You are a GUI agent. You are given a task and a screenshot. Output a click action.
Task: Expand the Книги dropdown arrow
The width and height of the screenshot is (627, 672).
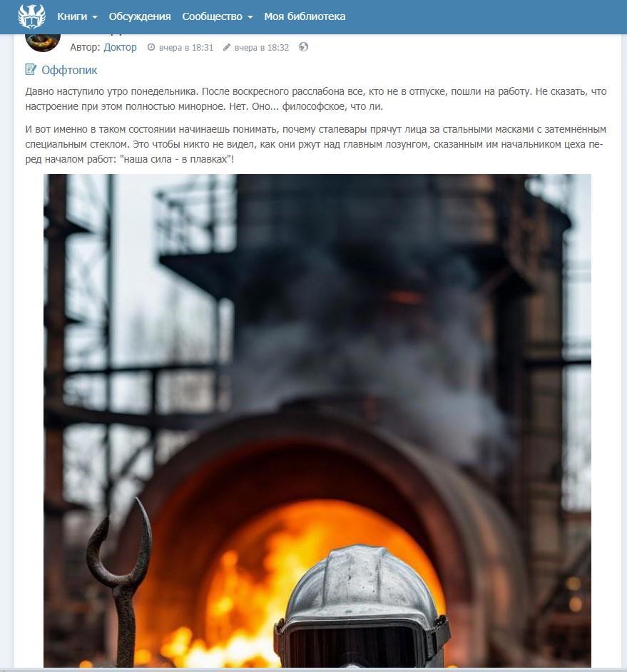pos(95,17)
